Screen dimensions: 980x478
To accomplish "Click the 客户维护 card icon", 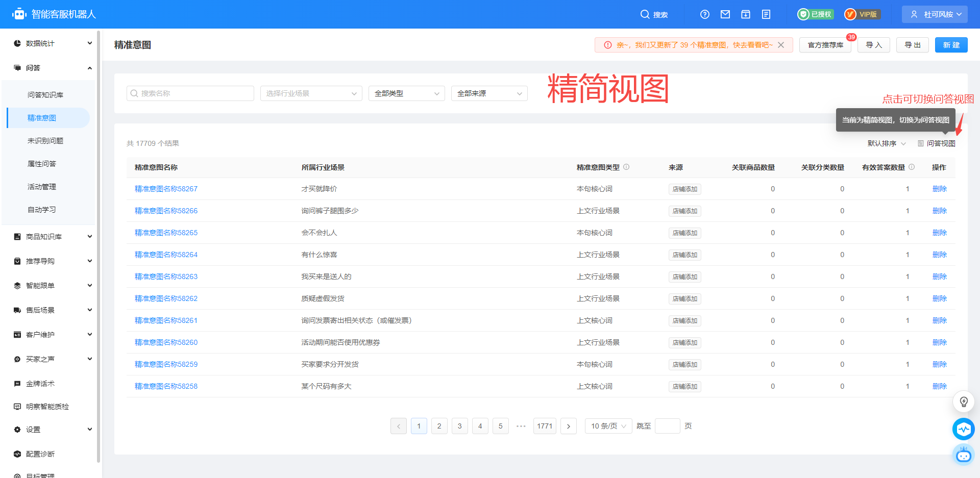I will (17, 335).
